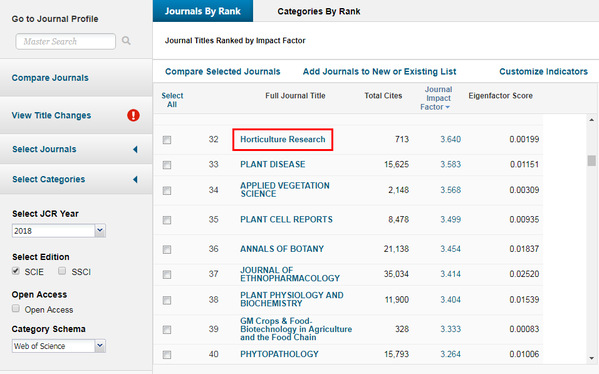Click the table scrollbar down arrow
The width and height of the screenshot is (599, 374).
[591, 358]
